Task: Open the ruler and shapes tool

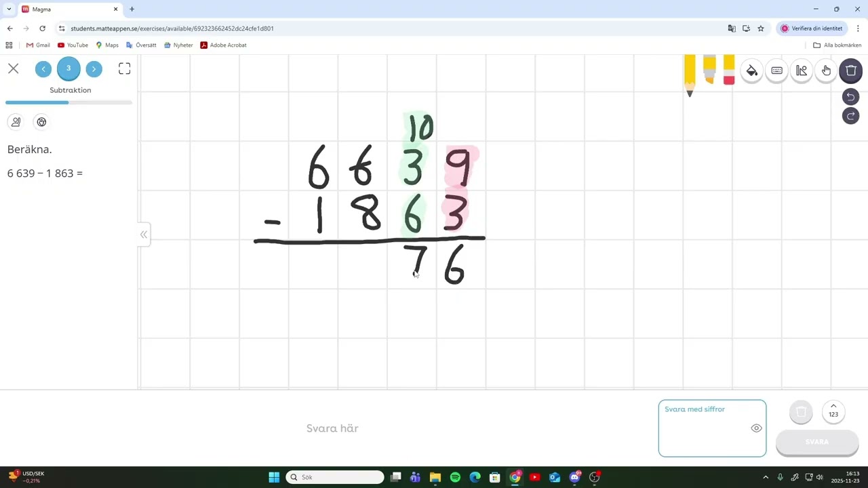Action: coord(802,70)
